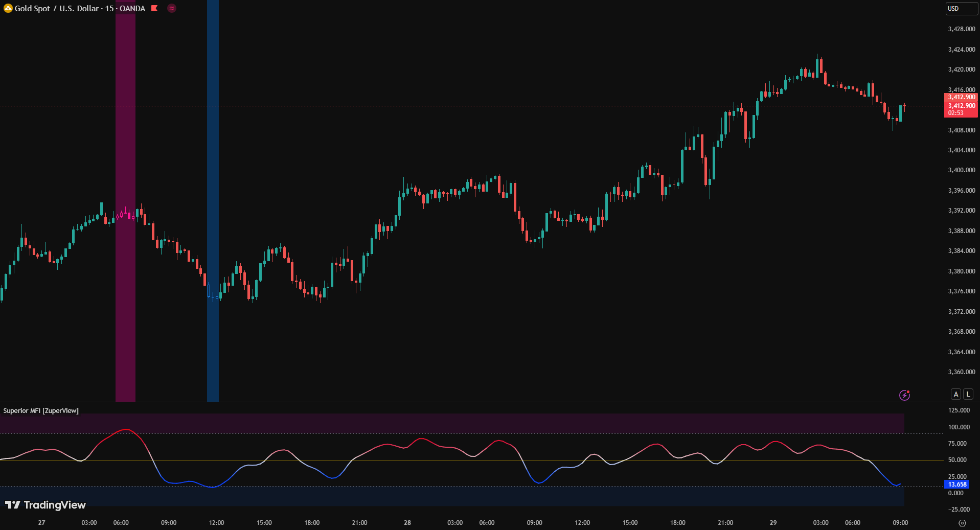Screen dimensions: 980x530
Task: Click the purple lightning bolt icon
Action: [x=904, y=395]
